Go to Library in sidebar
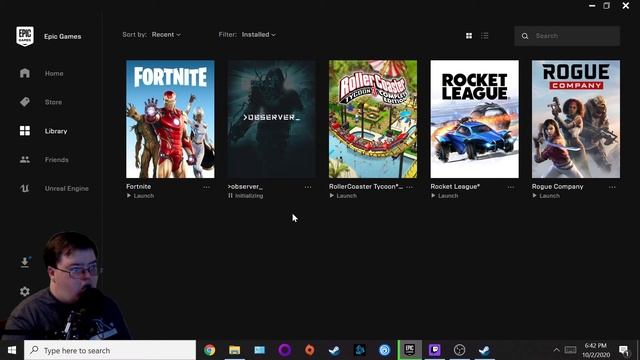 [x=56, y=131]
